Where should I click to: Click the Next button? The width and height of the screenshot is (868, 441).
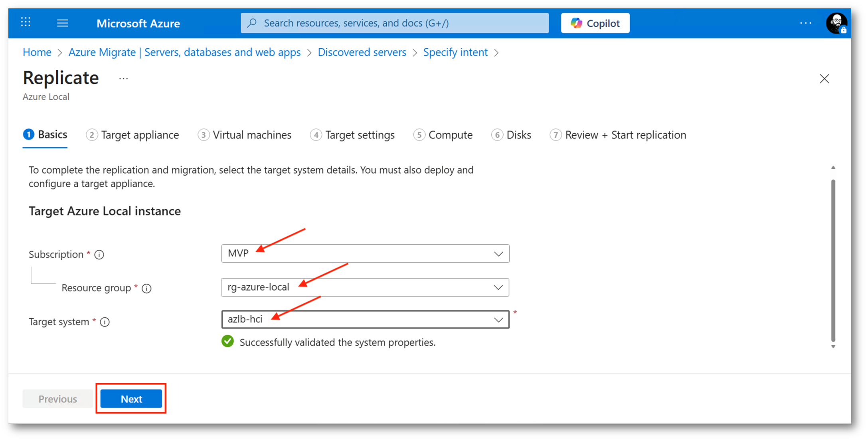pyautogui.click(x=131, y=399)
